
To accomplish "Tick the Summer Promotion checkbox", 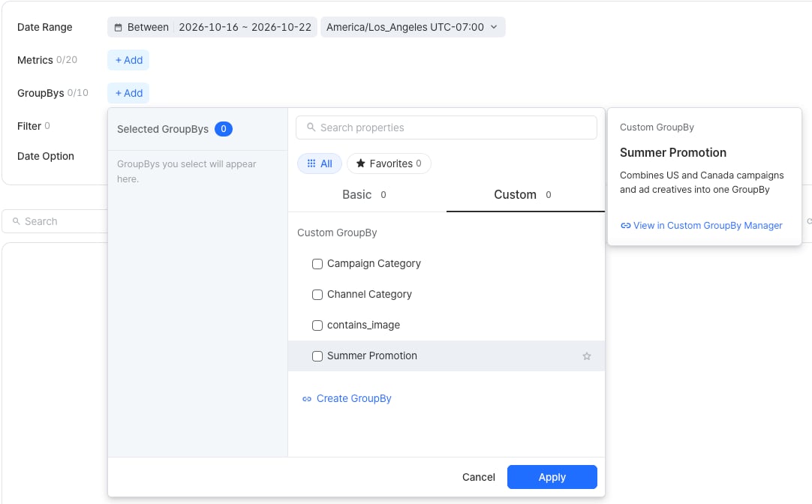I will point(317,356).
